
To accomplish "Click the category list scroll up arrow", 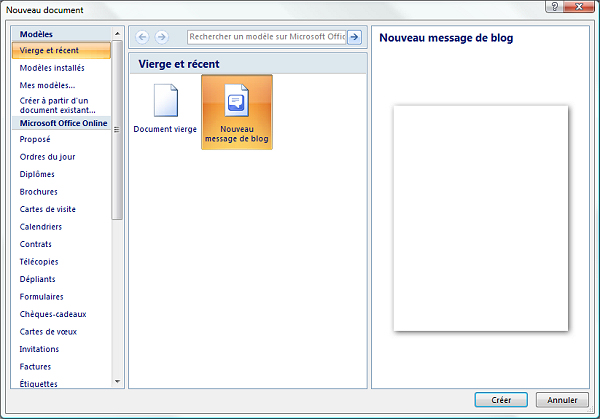I will [x=118, y=34].
